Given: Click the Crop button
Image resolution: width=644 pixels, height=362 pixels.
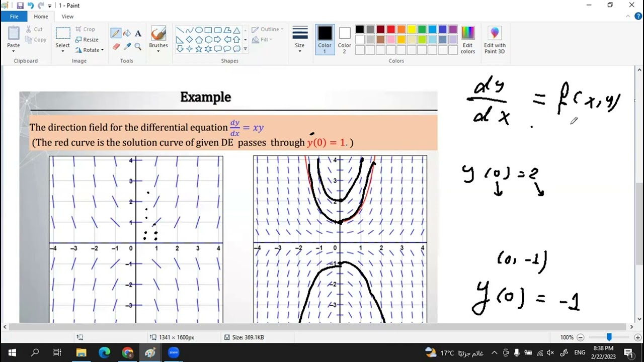Looking at the screenshot, I should [85, 29].
